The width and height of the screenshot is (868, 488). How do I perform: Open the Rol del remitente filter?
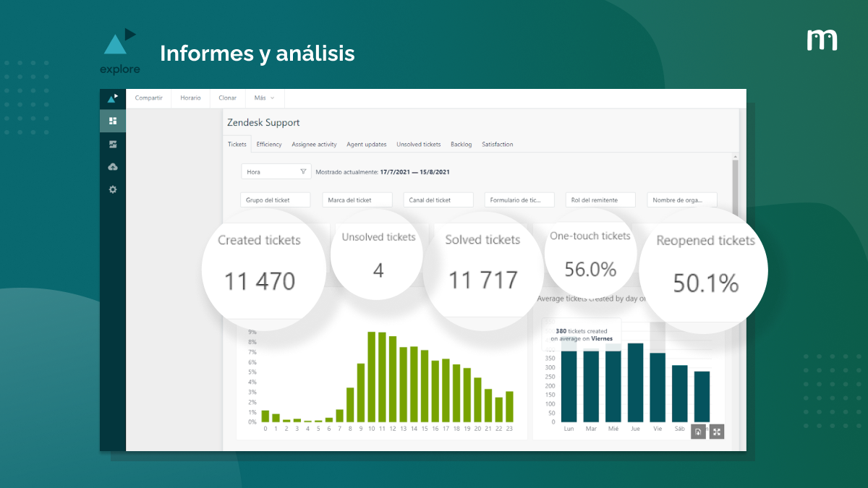(601, 200)
